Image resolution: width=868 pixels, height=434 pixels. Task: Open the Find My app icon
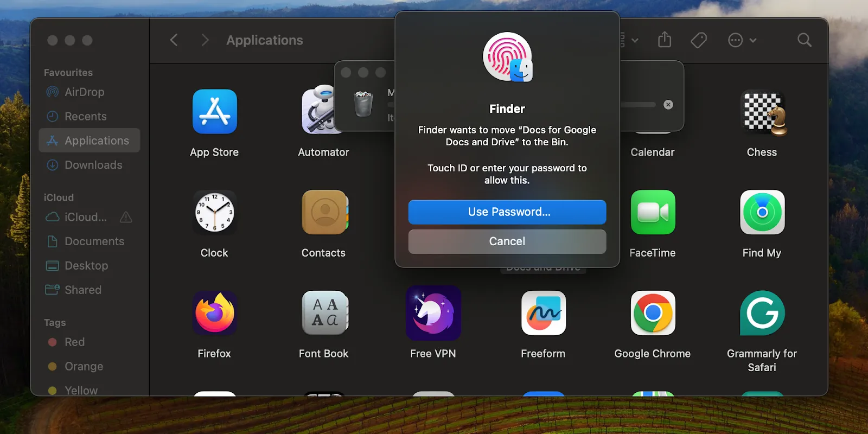tap(762, 212)
